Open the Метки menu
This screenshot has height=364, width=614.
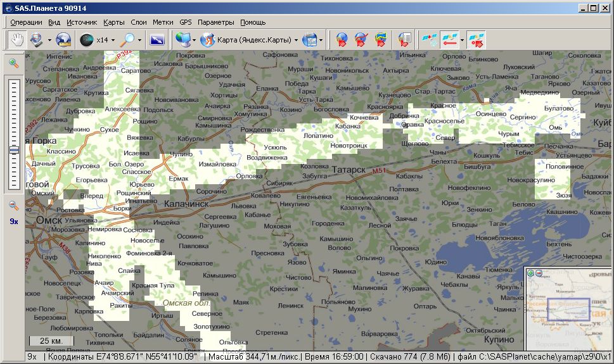pos(163,22)
